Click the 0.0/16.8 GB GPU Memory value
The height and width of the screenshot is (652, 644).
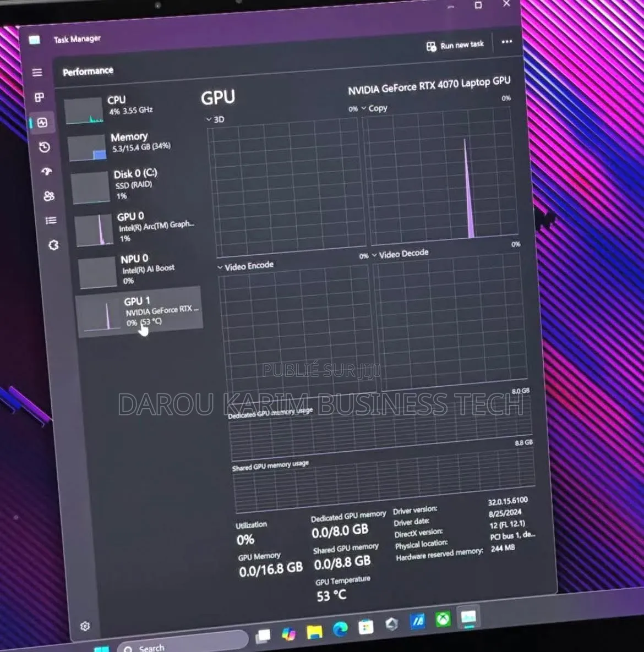271,569
